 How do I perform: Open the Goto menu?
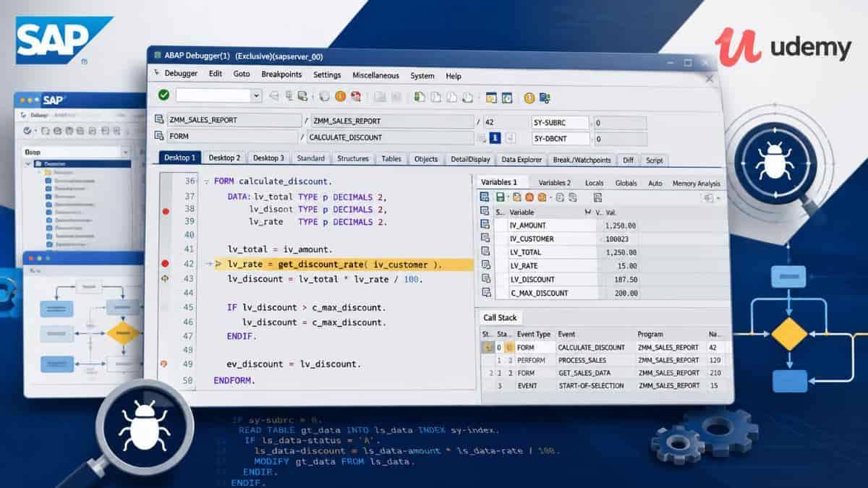tap(242, 74)
